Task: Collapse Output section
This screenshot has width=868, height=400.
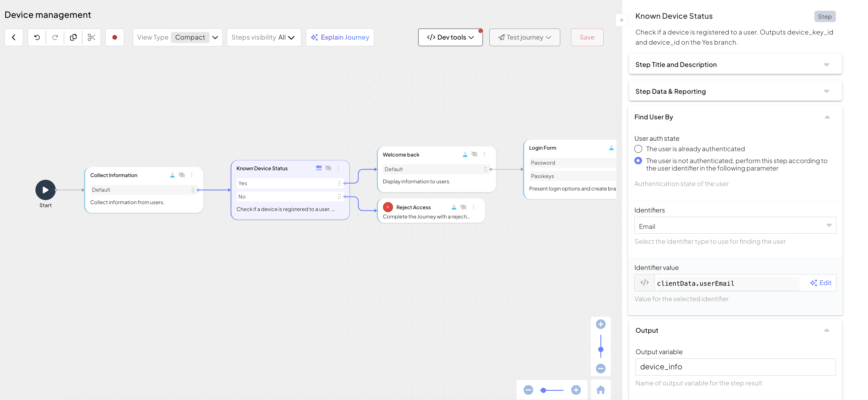Action: (x=827, y=330)
